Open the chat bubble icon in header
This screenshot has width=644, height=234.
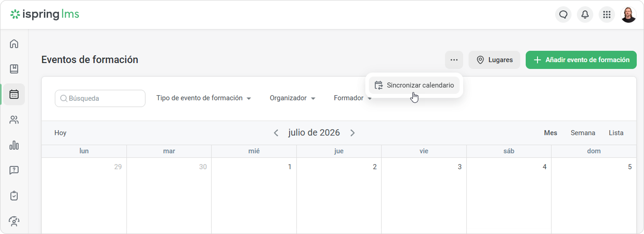point(563,15)
